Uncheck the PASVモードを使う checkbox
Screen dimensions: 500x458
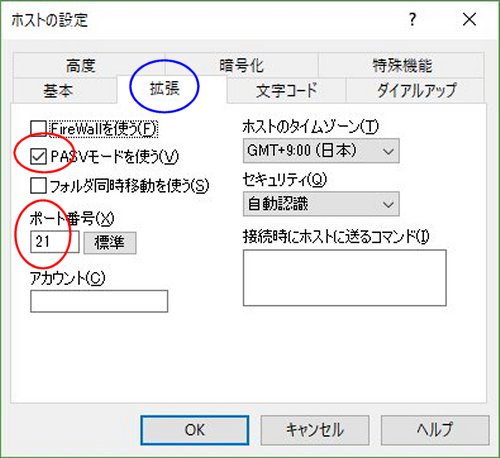[38, 157]
